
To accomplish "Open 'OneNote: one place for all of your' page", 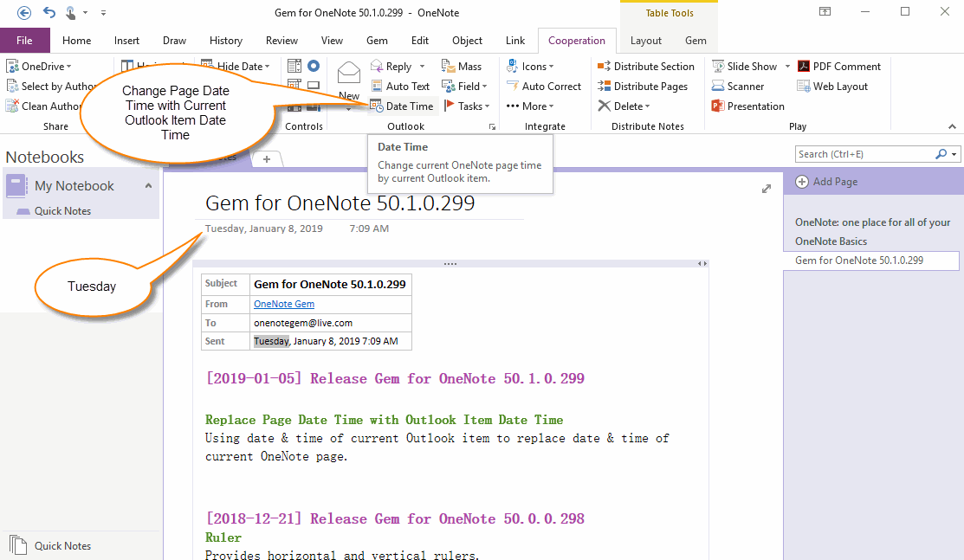I will click(872, 222).
